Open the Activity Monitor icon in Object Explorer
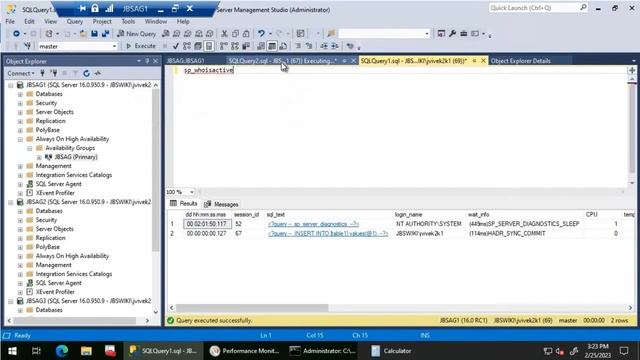Image resolution: width=640 pixels, height=360 pixels. (x=98, y=73)
